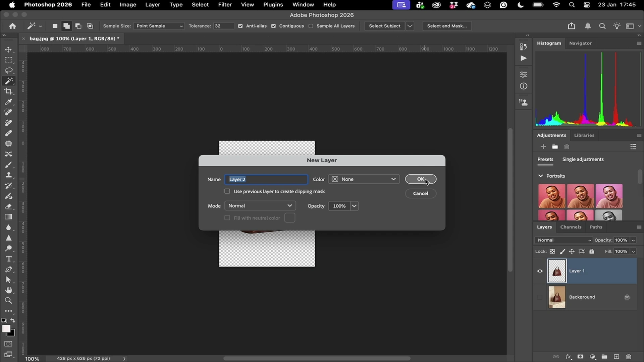Uncheck the Contiguous option
The width and height of the screenshot is (644, 362).
(x=273, y=26)
